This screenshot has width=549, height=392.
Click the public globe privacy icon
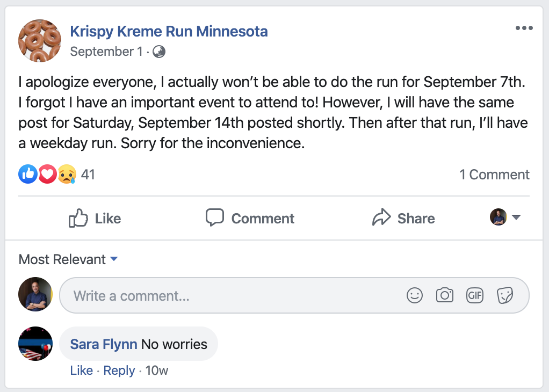(159, 52)
